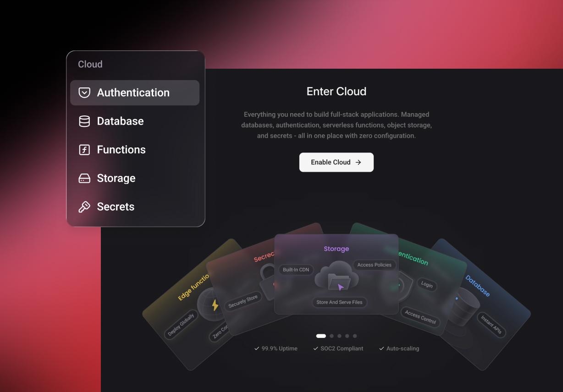
Task: Click the Access Policies pill
Action: pos(374,265)
